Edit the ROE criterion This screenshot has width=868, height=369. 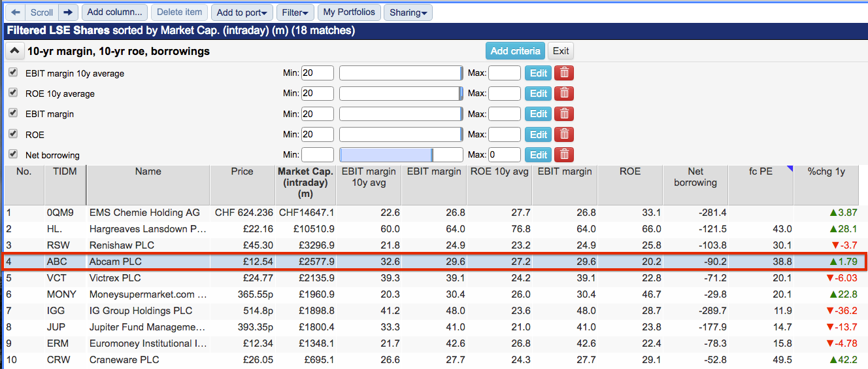[x=538, y=134]
